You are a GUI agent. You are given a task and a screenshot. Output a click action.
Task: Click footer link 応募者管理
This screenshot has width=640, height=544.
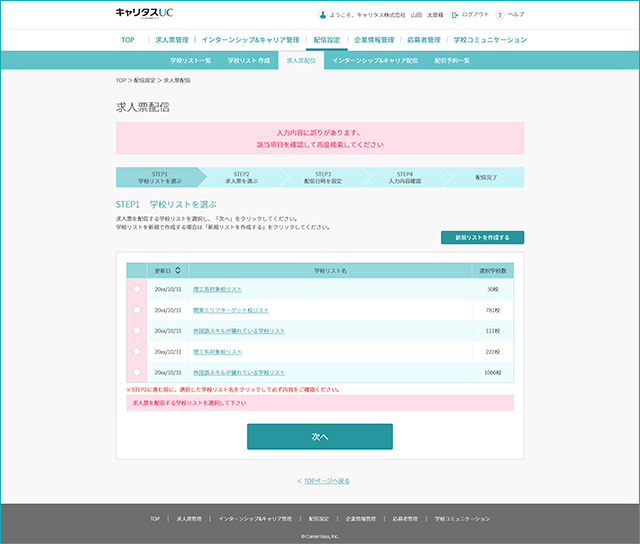click(x=405, y=519)
